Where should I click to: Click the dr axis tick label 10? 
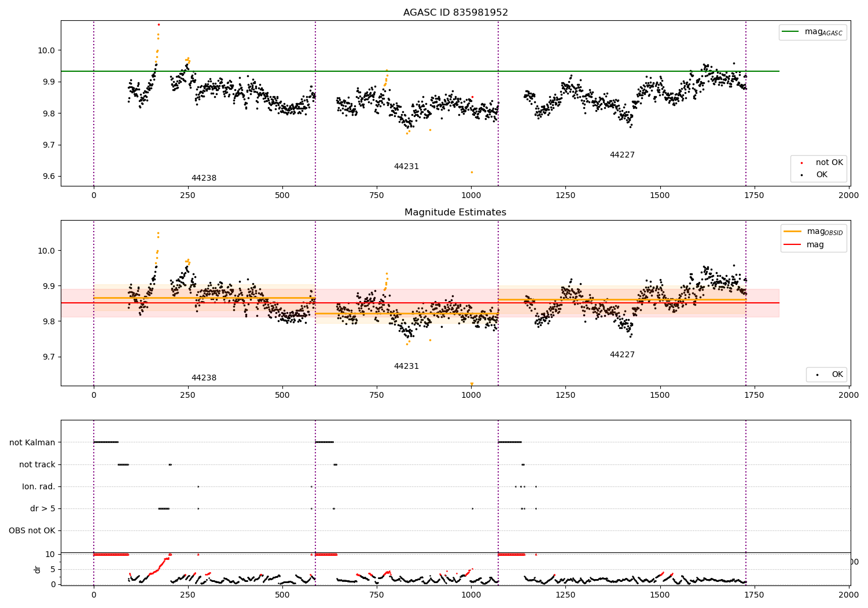tap(50, 554)
